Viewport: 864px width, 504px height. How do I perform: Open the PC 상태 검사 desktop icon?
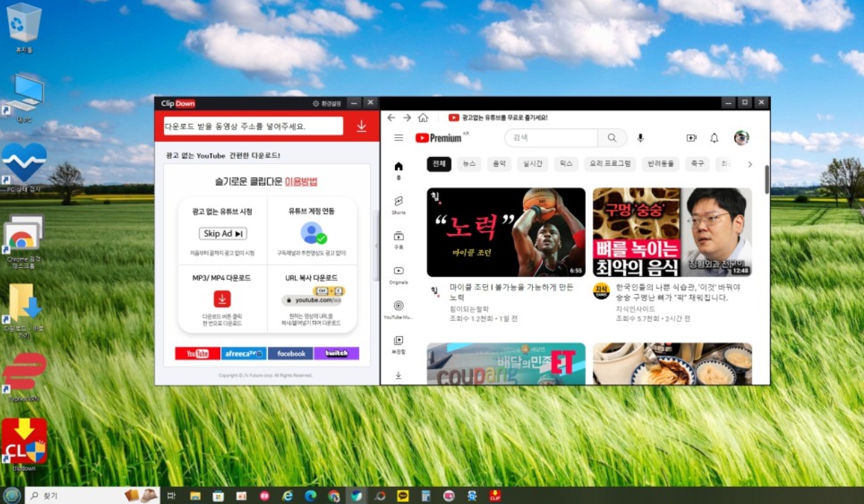24,167
